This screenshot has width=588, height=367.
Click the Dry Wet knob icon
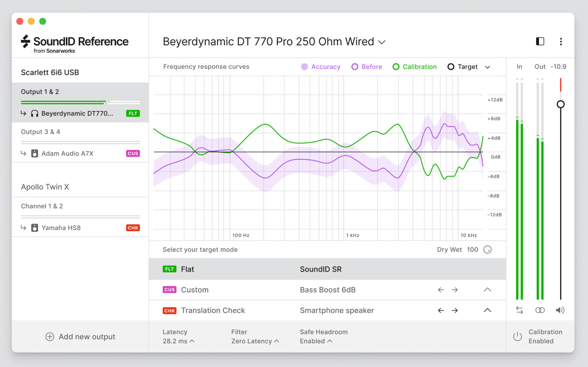488,250
